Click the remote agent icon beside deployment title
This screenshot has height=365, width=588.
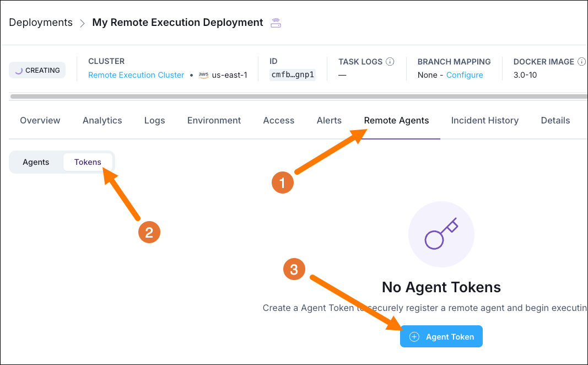pyautogui.click(x=275, y=22)
